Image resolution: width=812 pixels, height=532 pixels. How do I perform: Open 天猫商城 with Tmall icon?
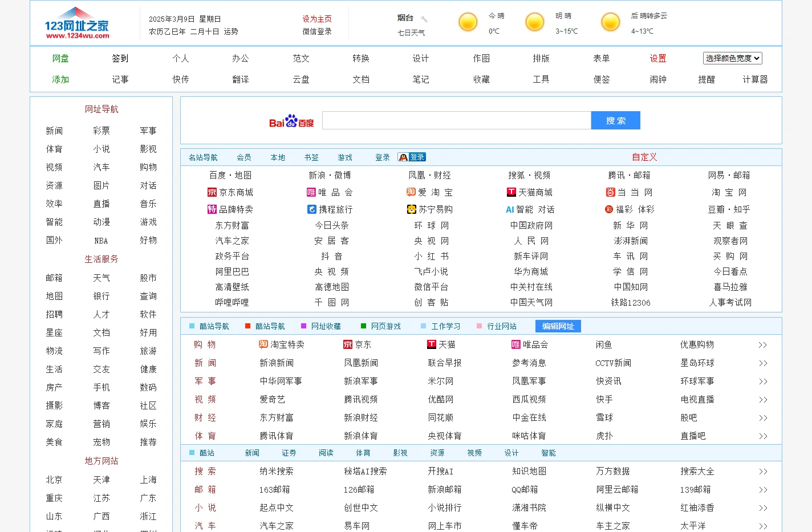pyautogui.click(x=530, y=193)
